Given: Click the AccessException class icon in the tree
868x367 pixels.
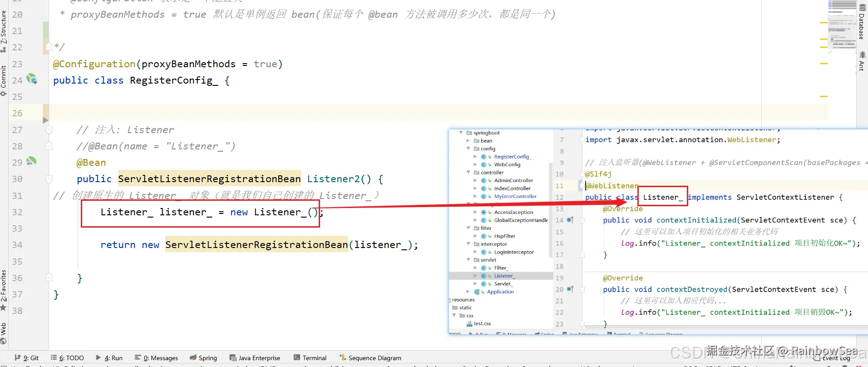Looking at the screenshot, I should pos(484,212).
